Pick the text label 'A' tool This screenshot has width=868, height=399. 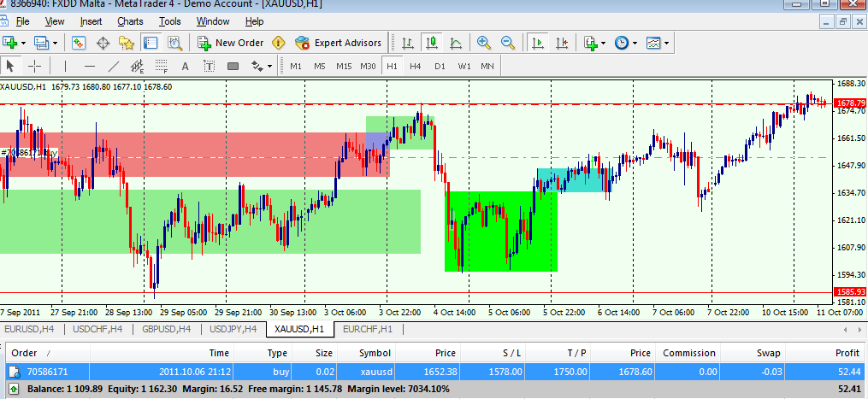[x=185, y=66]
